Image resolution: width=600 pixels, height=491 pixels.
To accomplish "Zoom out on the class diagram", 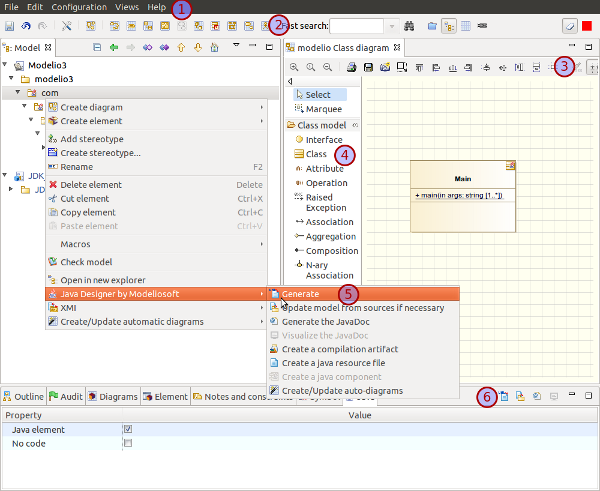I will click(328, 67).
